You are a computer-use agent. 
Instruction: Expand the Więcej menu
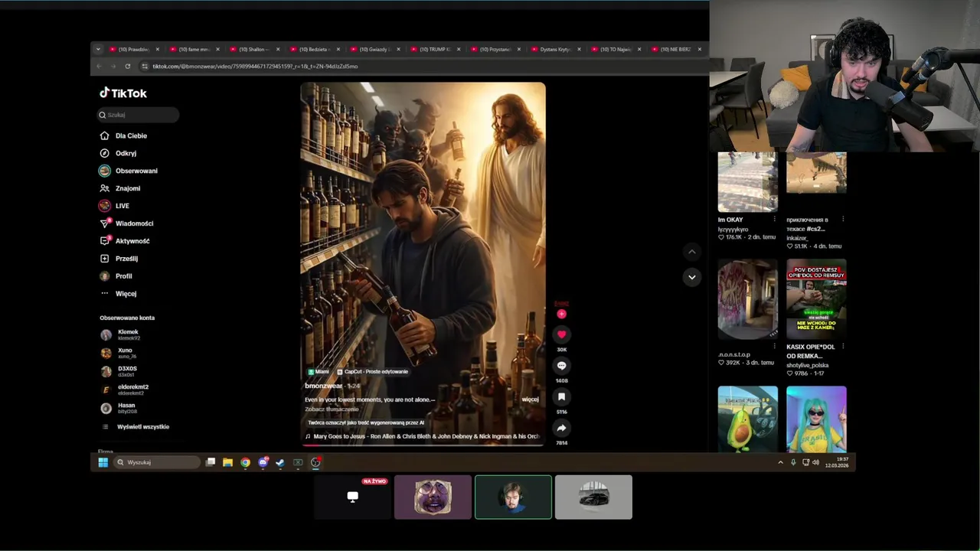pos(118,294)
